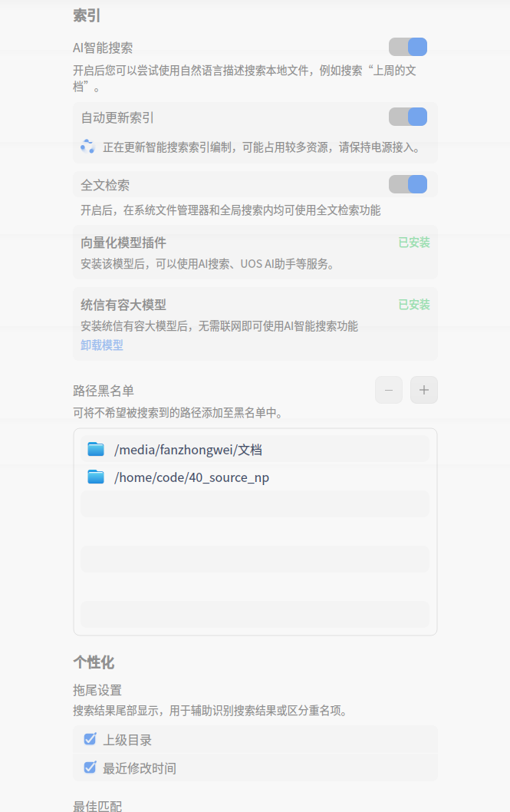The height and width of the screenshot is (812, 510).
Task: Select the /media/fanzhongwei/文档 path entry
Action: pyautogui.click(x=255, y=449)
